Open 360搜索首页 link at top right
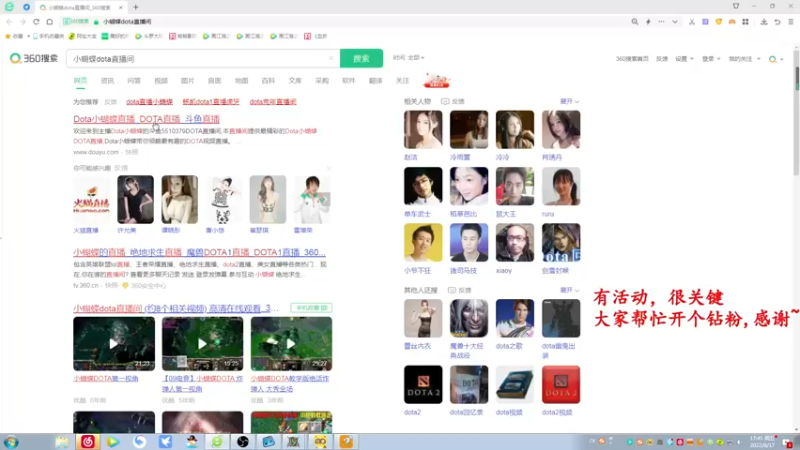The image size is (800, 450). [632, 59]
